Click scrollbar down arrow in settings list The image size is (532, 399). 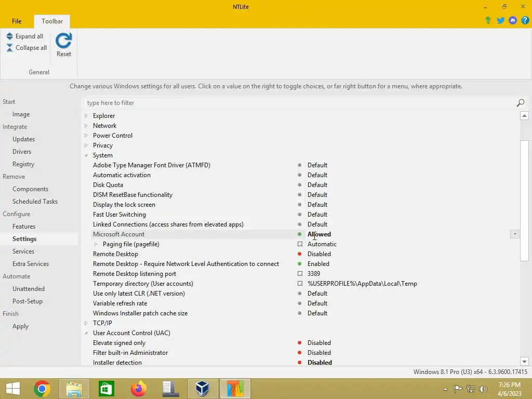(x=524, y=362)
